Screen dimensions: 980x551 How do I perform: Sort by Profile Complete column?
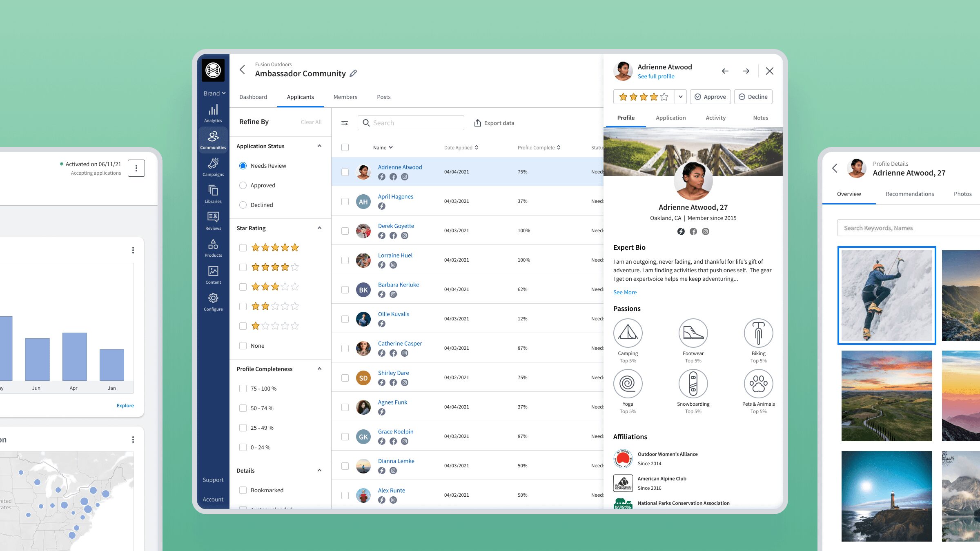(539, 148)
